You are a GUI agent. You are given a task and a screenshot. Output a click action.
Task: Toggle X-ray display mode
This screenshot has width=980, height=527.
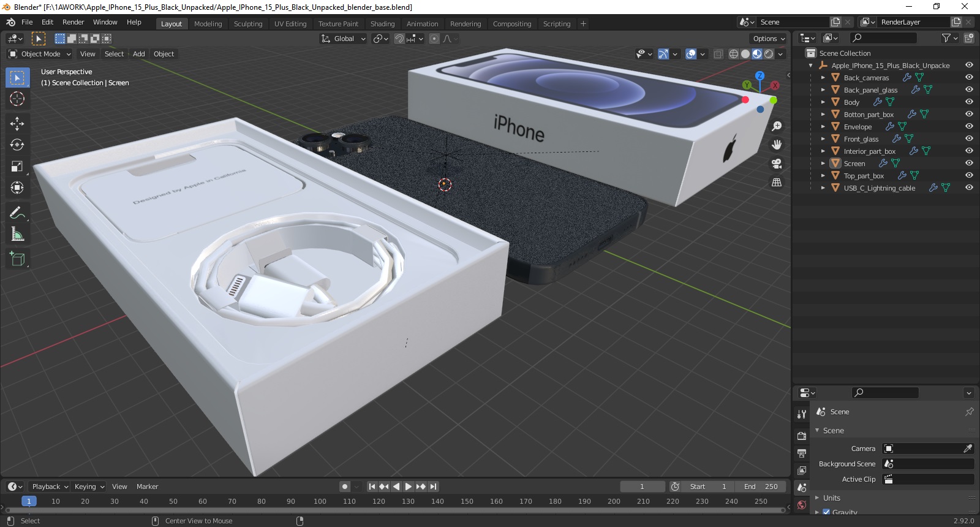718,54
